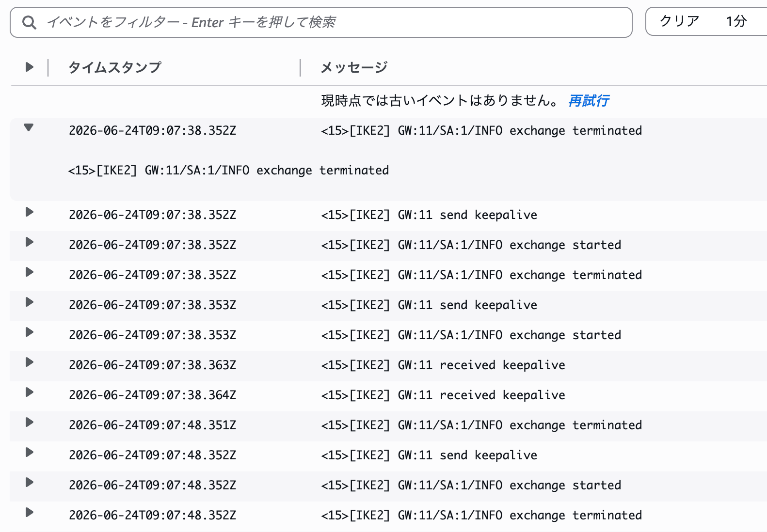Click timestamp 48.352Z of the exchange terminated row
767x532 pixels.
(152, 515)
